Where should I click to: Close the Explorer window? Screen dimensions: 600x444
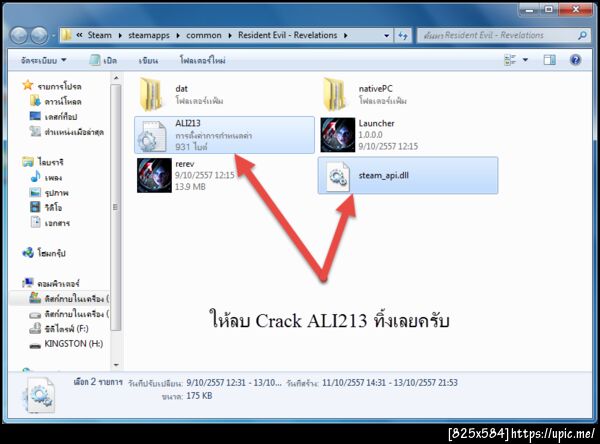[x=575, y=10]
